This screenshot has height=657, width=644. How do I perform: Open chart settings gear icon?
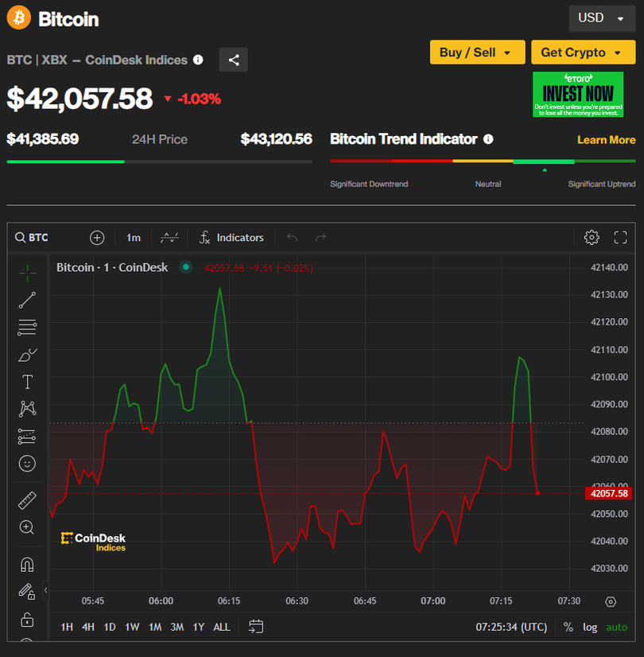tap(591, 237)
